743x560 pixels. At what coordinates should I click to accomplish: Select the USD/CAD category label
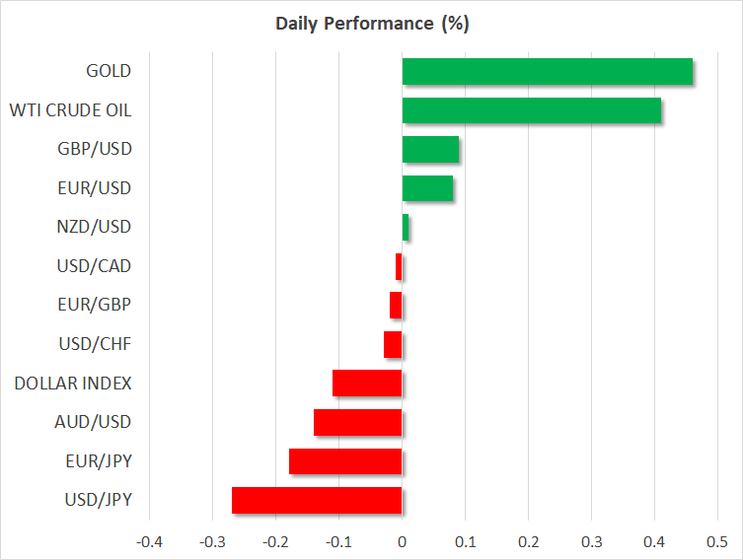pos(96,266)
